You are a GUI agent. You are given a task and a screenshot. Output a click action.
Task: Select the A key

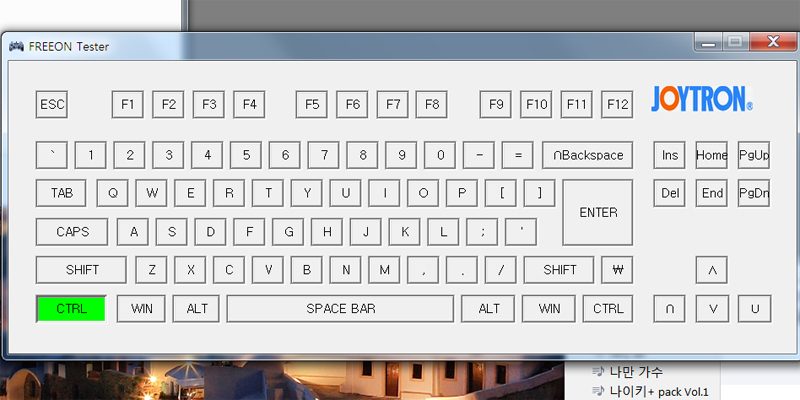133,232
